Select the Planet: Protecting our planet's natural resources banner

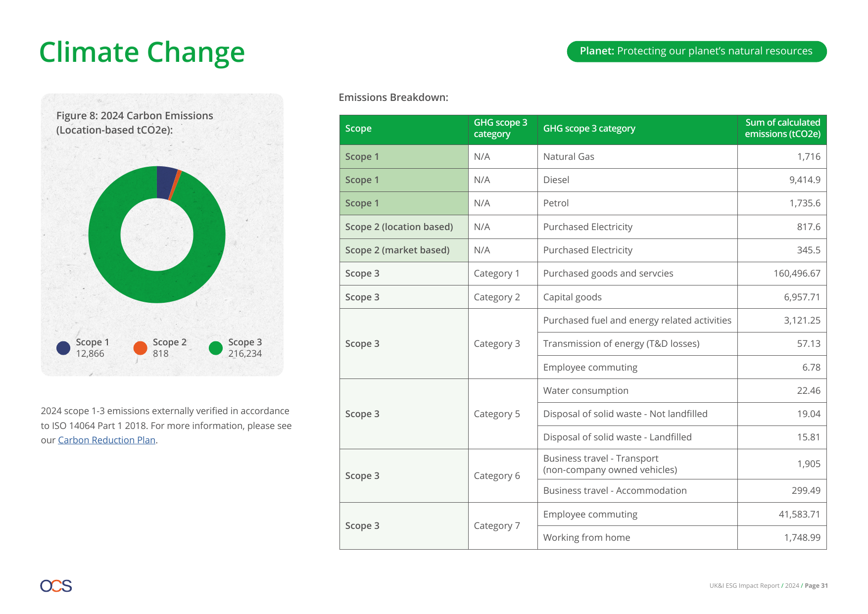pos(697,51)
